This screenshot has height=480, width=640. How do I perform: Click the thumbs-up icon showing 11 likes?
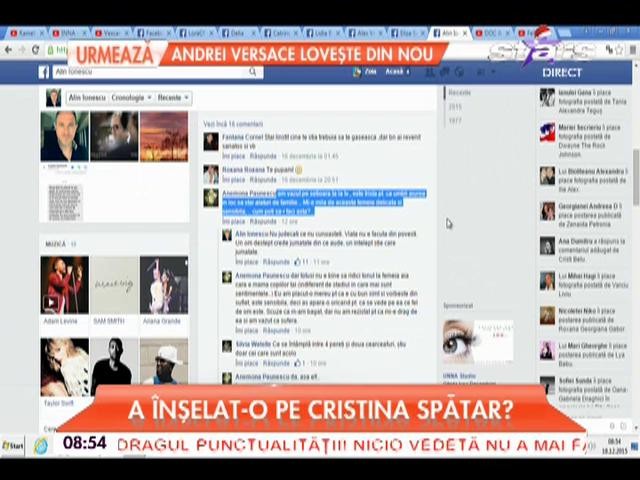click(x=297, y=262)
